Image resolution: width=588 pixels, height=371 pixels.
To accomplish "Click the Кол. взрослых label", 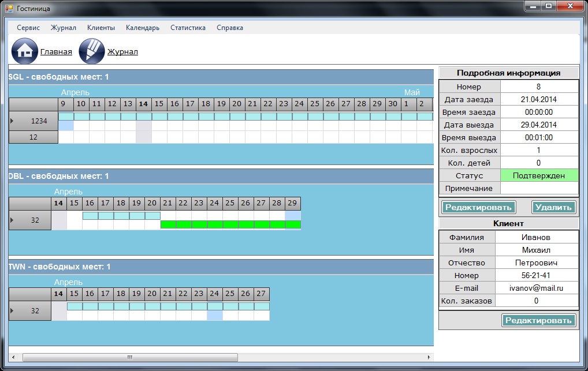I will pos(469,150).
